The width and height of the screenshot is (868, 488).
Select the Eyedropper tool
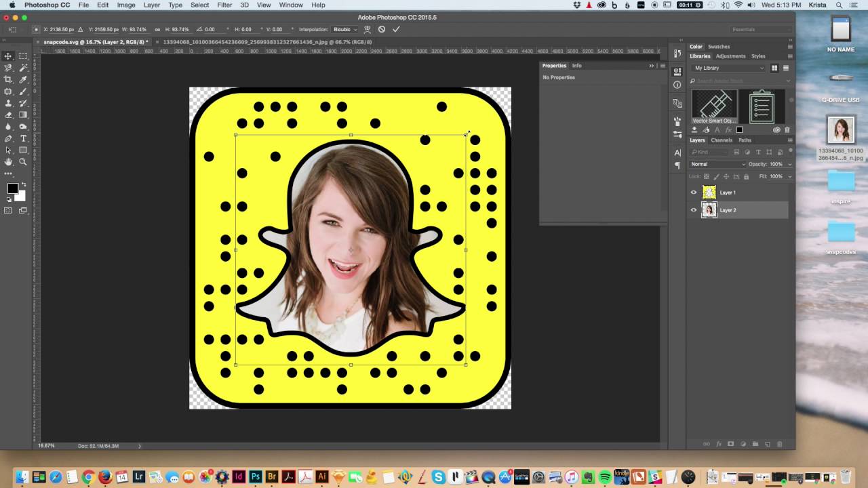[x=23, y=79]
